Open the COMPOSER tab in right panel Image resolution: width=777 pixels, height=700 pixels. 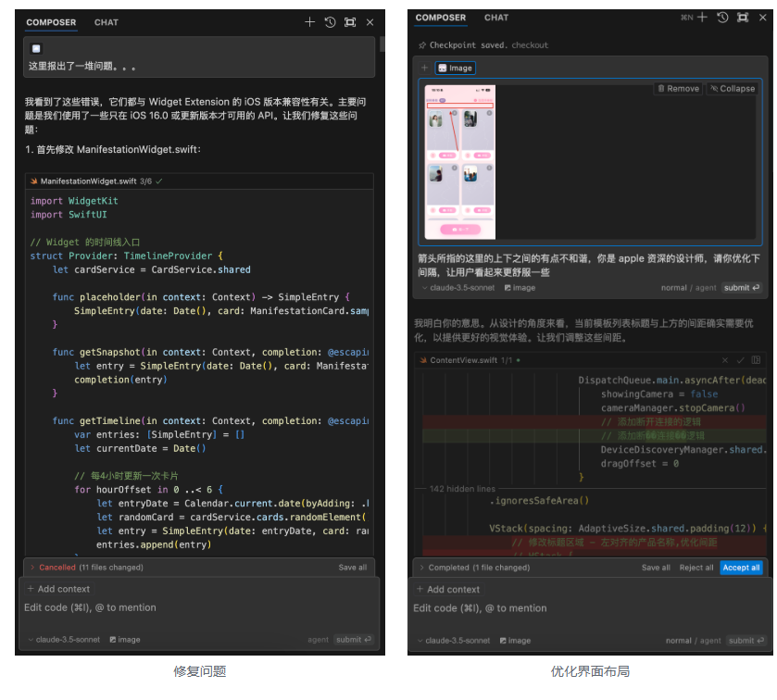coord(441,18)
